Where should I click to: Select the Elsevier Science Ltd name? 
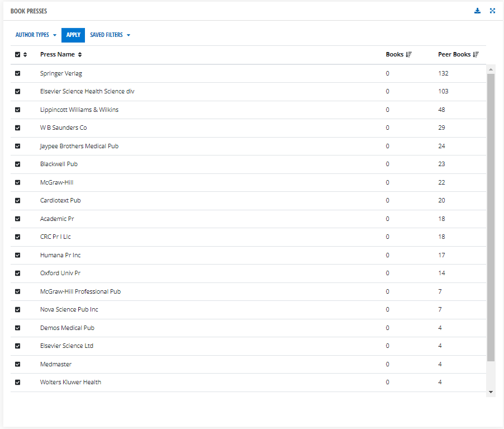point(66,346)
